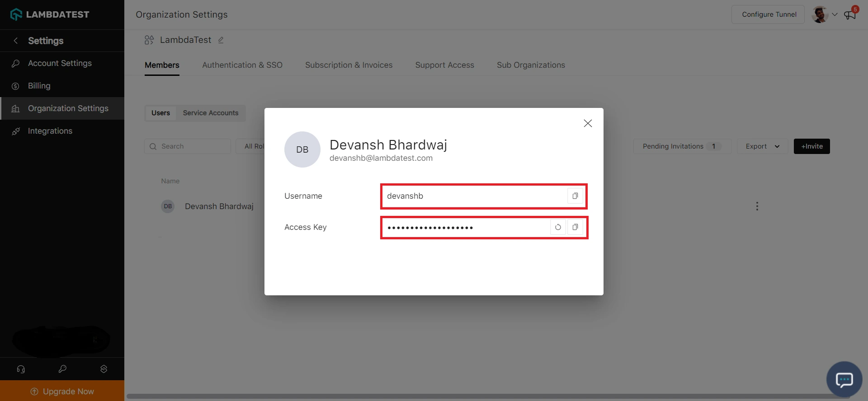The width and height of the screenshot is (868, 401).
Task: Click the key icon at sidebar bottom
Action: point(62,369)
